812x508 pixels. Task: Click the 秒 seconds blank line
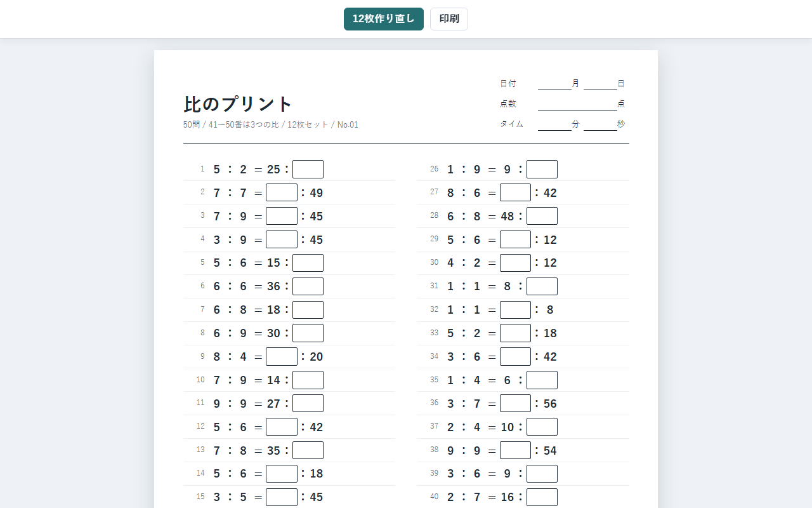(x=600, y=124)
